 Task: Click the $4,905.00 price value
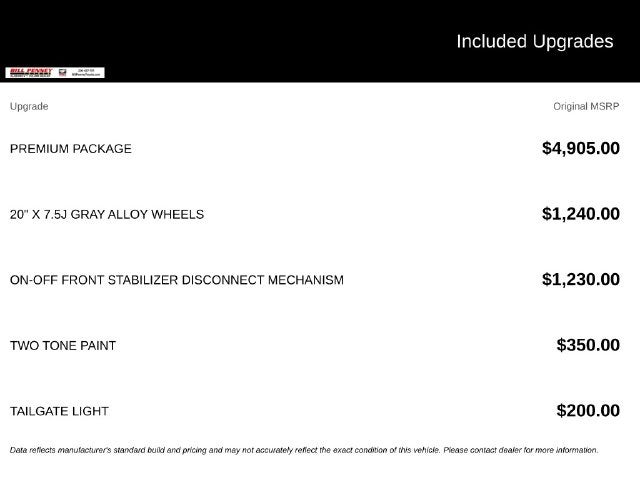click(581, 148)
